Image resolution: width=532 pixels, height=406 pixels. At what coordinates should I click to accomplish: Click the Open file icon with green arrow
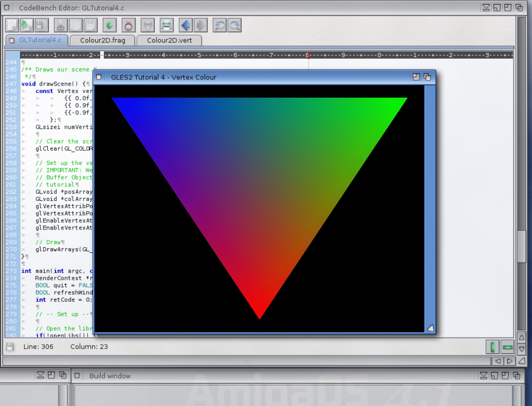[x=26, y=25]
